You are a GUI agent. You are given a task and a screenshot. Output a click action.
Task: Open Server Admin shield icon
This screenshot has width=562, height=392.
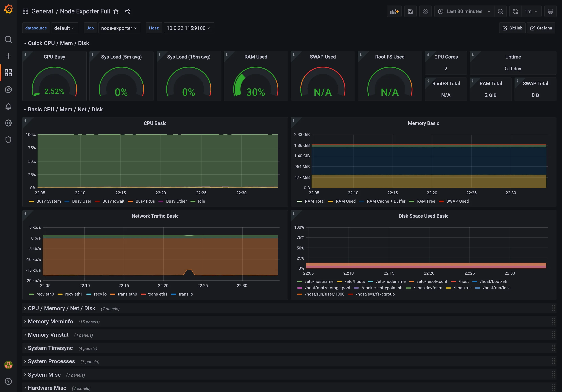8,140
